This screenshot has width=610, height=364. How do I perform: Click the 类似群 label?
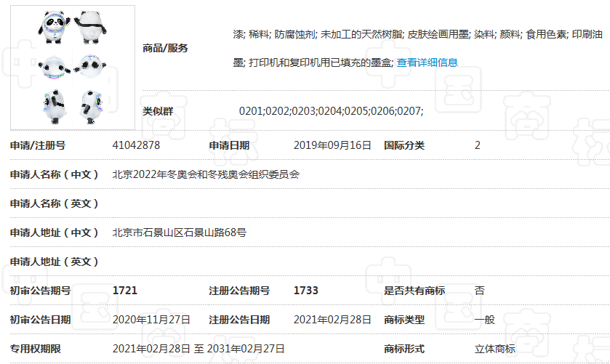click(x=158, y=112)
